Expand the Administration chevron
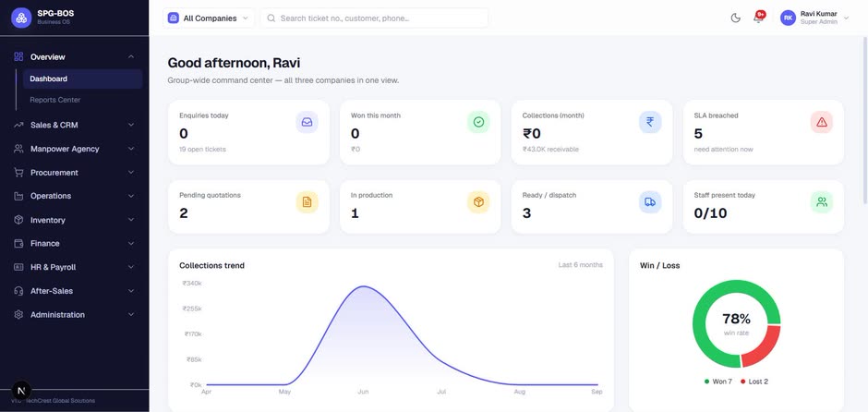868x412 pixels. [131, 314]
